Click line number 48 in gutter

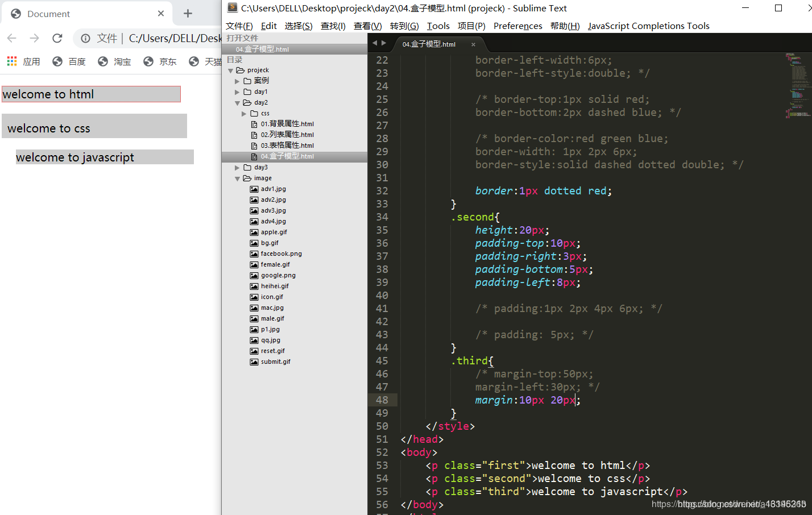(x=382, y=400)
